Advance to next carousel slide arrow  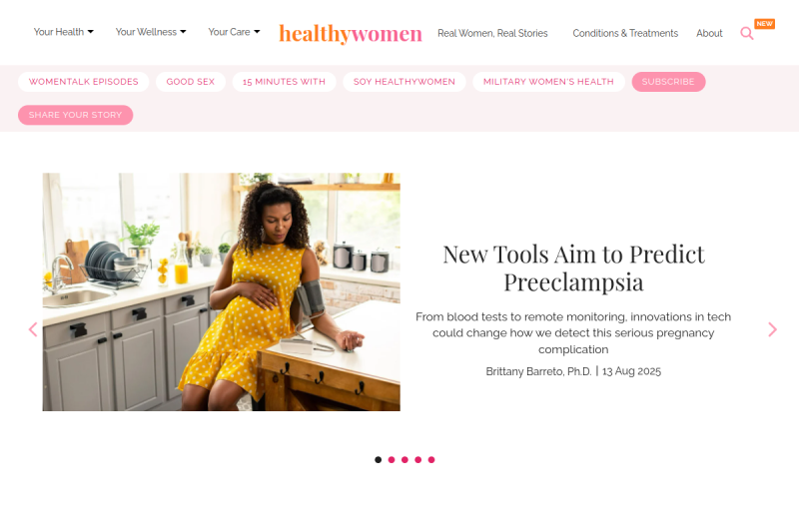coord(772,329)
